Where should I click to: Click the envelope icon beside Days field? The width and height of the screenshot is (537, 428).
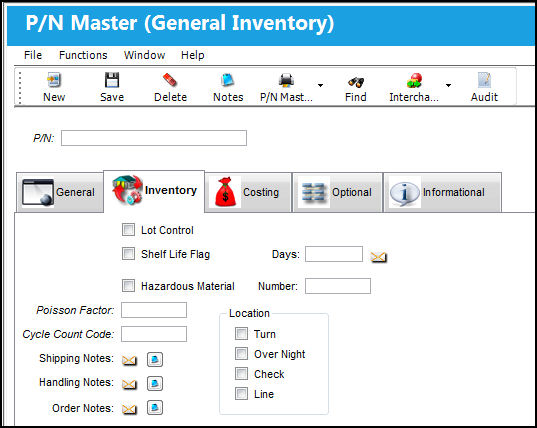pos(378,256)
